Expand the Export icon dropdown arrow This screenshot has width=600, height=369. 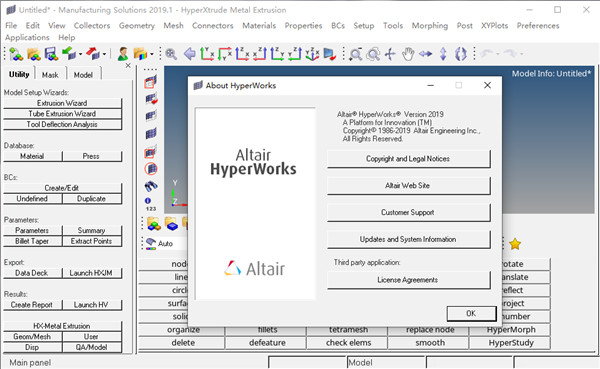[x=104, y=54]
